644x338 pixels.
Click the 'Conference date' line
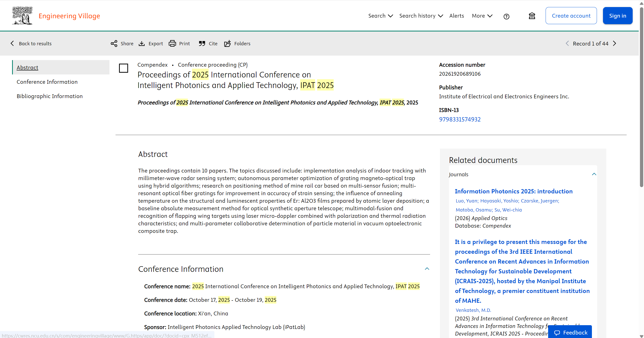(x=210, y=300)
